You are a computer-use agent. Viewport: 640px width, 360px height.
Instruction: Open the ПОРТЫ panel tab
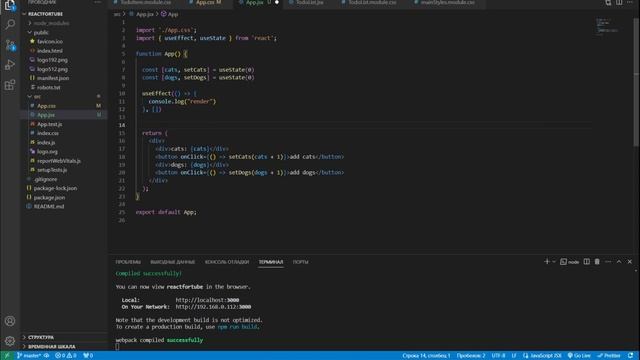[x=300, y=262]
